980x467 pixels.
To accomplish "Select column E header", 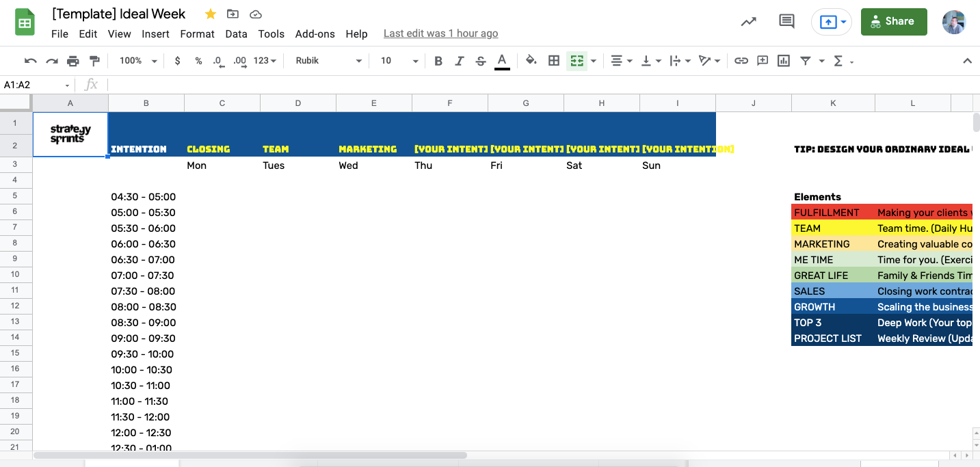I will [374, 103].
